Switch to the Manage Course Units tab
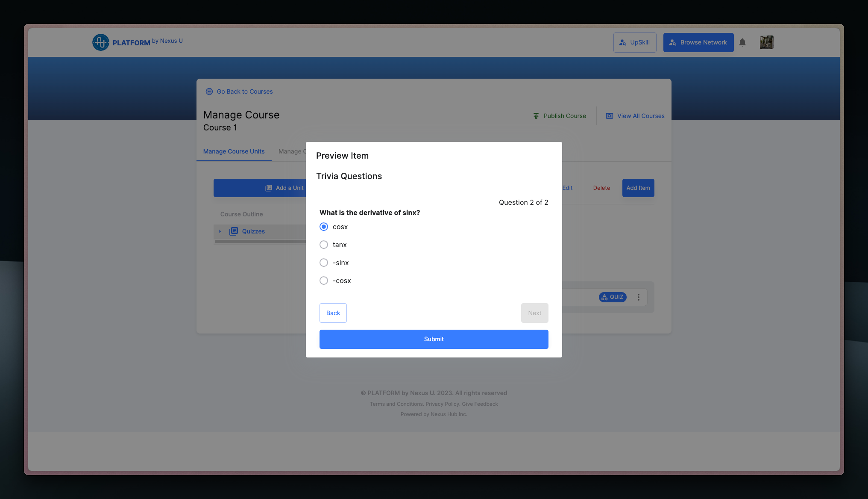Screen dimensions: 868x499 coord(234,151)
